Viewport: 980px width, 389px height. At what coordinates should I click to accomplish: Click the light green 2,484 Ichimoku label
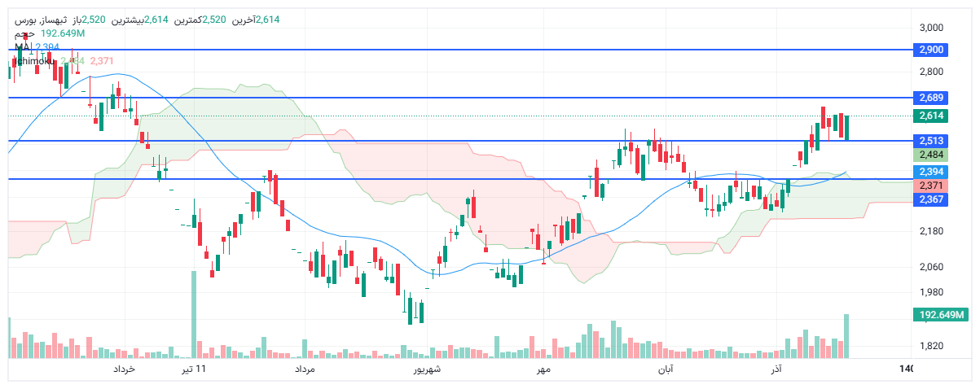pos(930,155)
